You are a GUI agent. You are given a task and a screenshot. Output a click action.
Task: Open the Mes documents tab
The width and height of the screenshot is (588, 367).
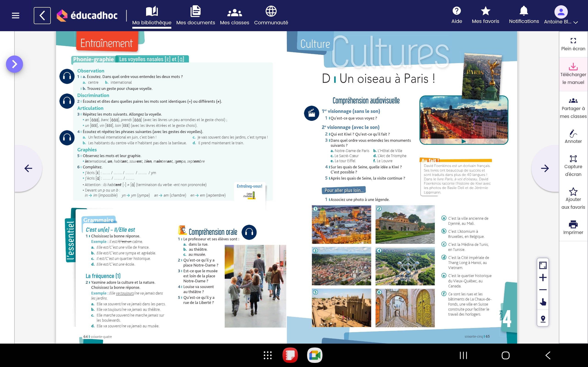coord(195,16)
